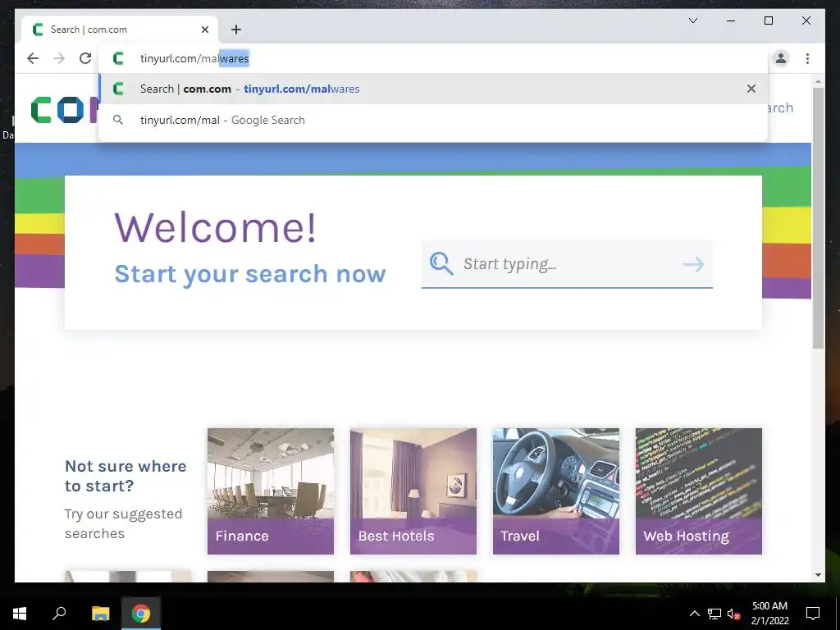Screen dimensions: 840x630
Task: Open the Travel suggested search tile
Action: pyautogui.click(x=556, y=491)
